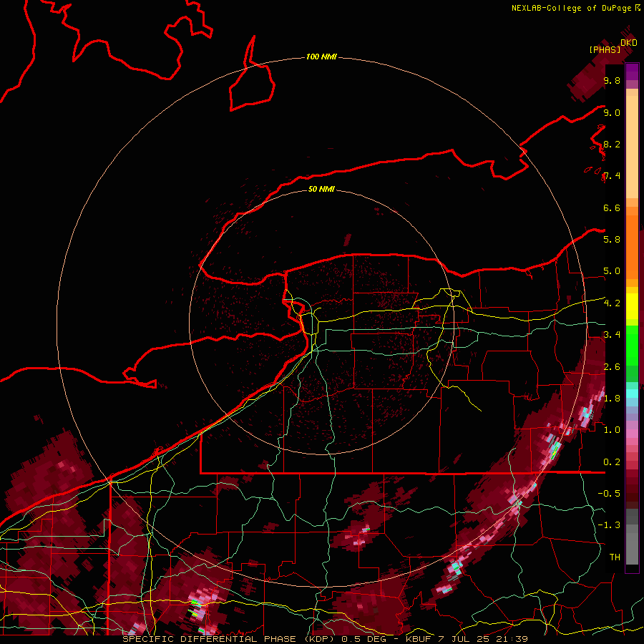
Task: Select the 9.8 value on the color scale
Action: pyautogui.click(x=612, y=81)
